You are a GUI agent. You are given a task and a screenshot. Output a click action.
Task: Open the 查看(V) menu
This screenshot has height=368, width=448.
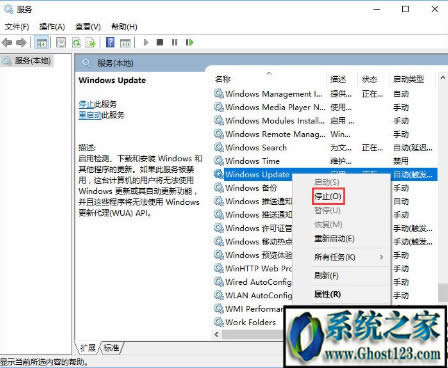pos(88,27)
